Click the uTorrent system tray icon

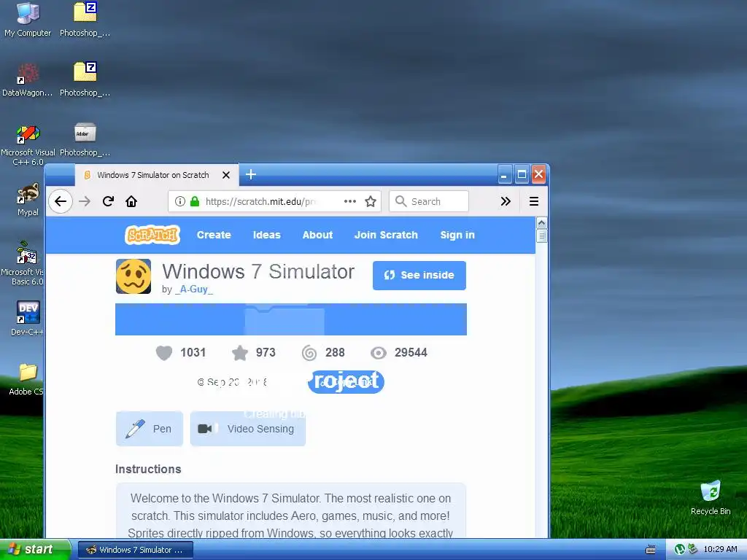(x=680, y=550)
